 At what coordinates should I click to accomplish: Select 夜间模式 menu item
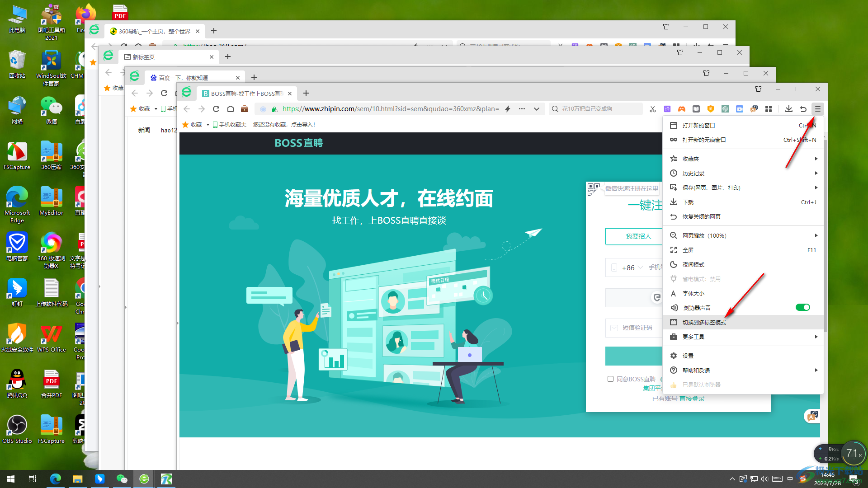(x=743, y=264)
